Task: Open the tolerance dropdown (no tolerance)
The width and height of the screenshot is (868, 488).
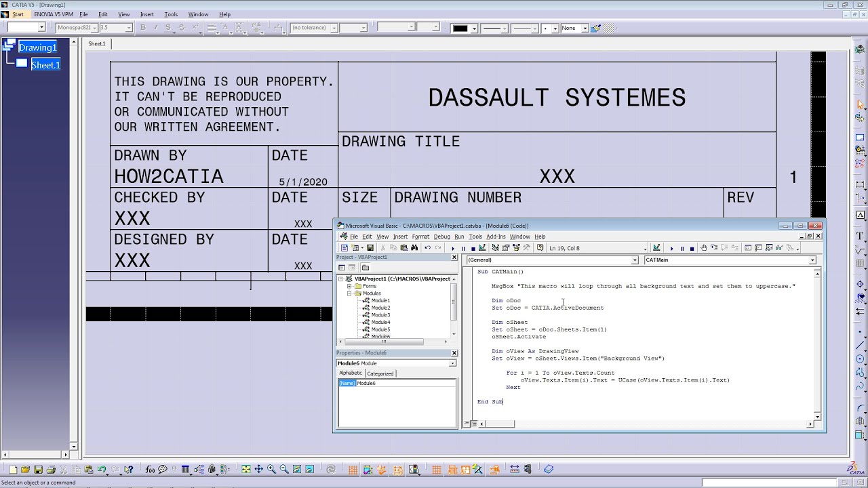Action: click(334, 28)
